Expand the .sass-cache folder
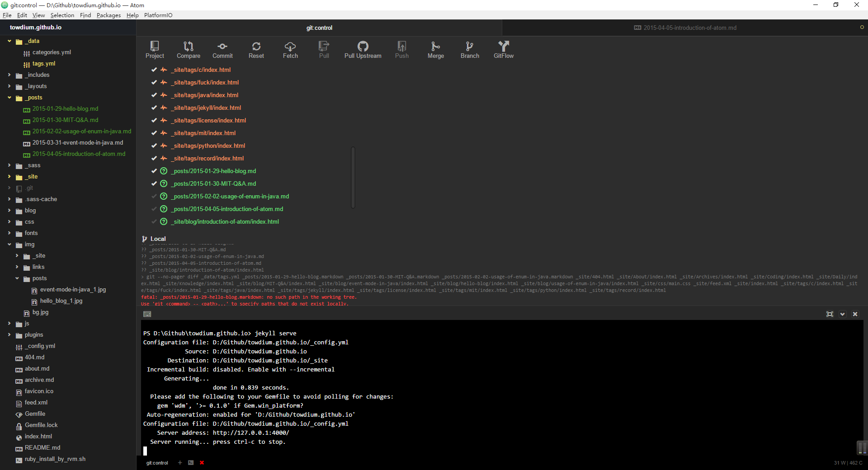Screen dimensions: 868x470 coord(9,199)
